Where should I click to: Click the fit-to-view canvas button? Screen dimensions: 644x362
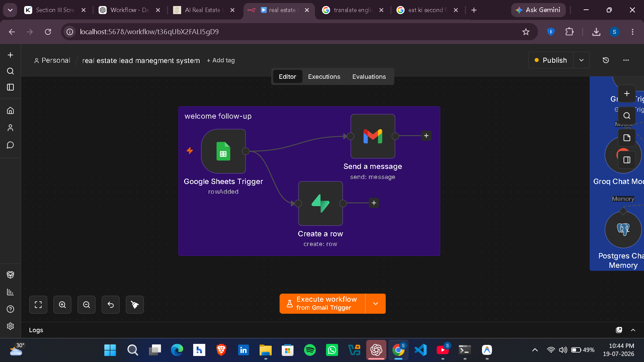(38, 305)
